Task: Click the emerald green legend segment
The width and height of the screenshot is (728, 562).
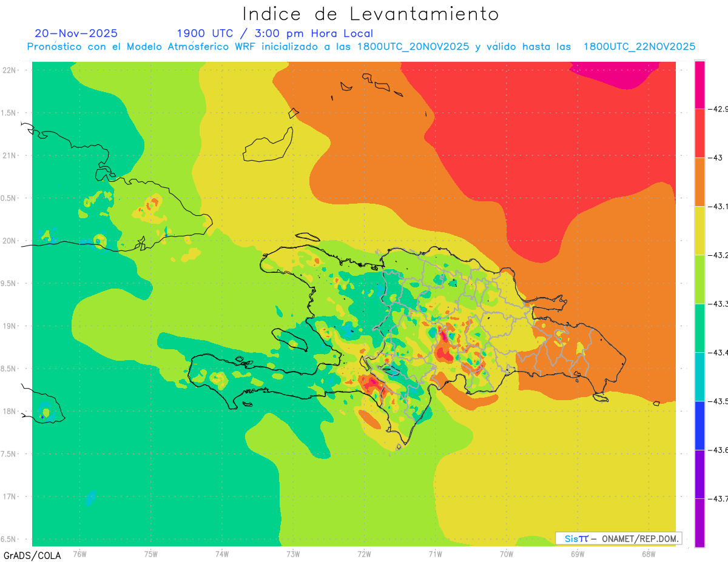Action: [x=699, y=328]
